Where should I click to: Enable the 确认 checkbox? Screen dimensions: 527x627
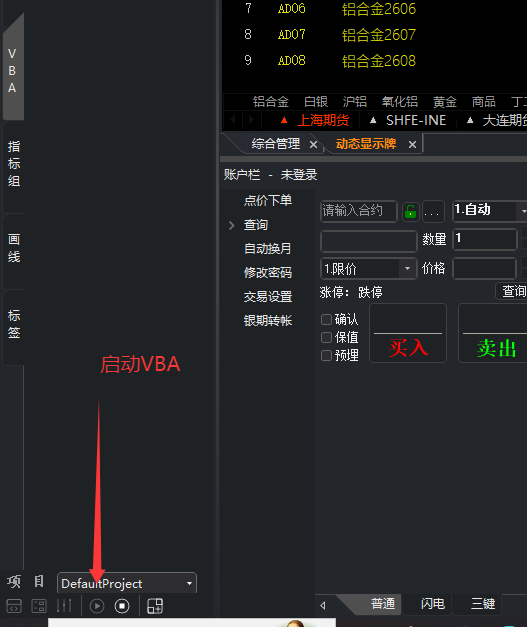(x=326, y=319)
